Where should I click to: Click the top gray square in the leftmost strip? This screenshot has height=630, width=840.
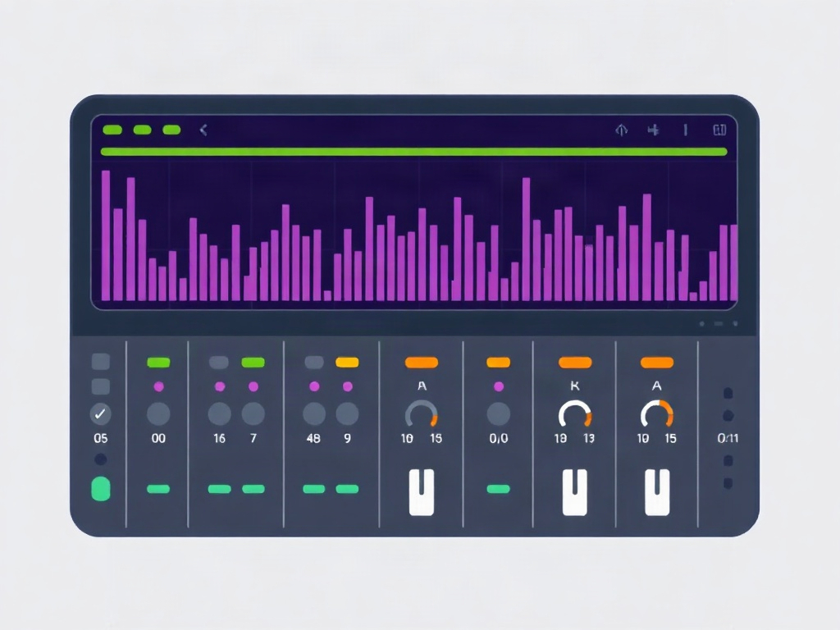pos(101,362)
